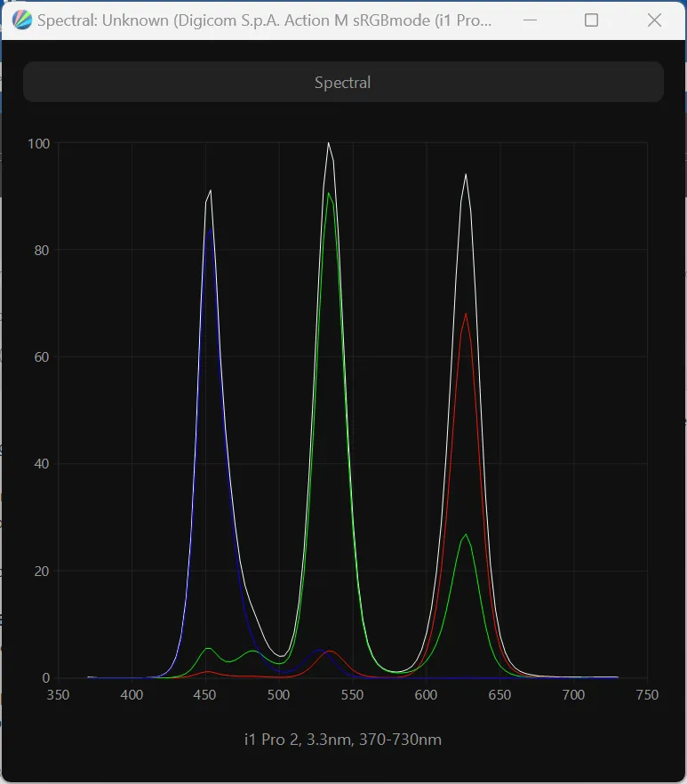
Task: Click the 500 label on the wavelength axis
Action: pyautogui.click(x=279, y=695)
